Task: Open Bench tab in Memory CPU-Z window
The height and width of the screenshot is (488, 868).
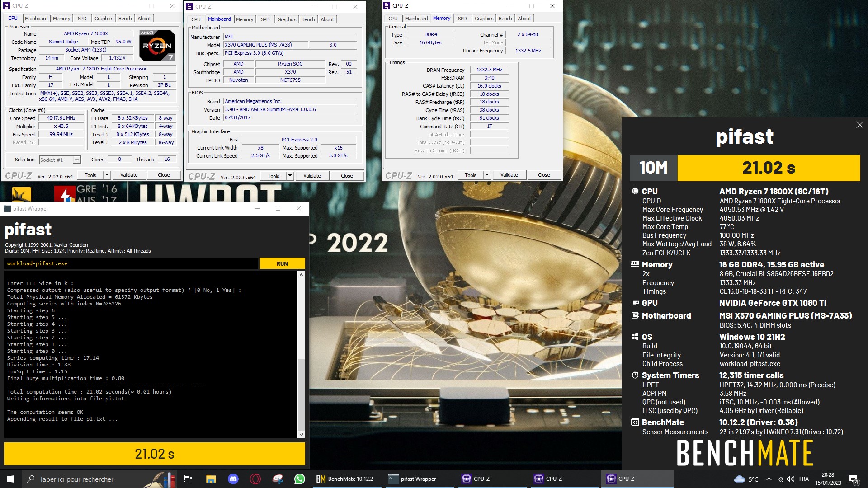Action: pyautogui.click(x=505, y=19)
